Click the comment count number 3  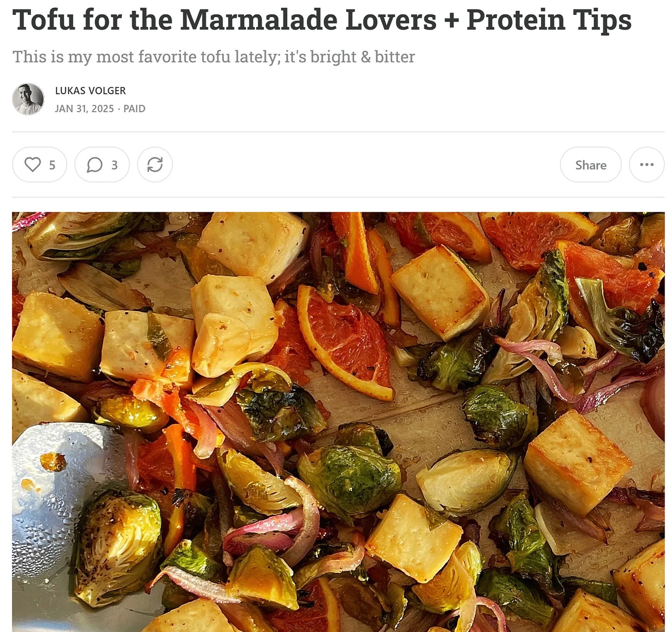point(114,165)
